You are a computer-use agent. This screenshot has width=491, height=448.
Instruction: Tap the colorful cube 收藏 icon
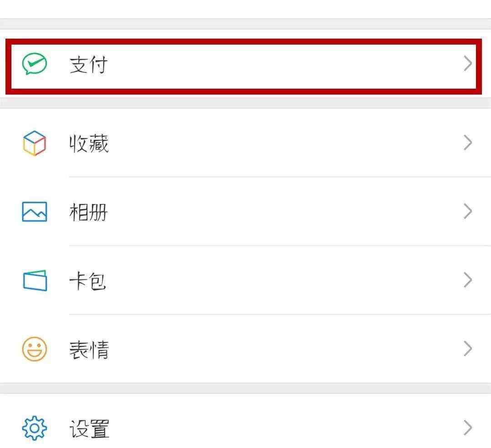(x=35, y=143)
